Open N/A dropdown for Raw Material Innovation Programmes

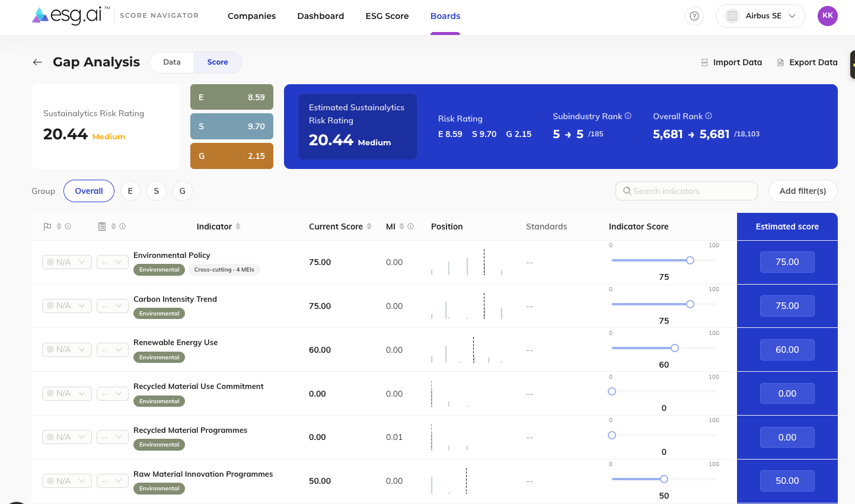tap(67, 481)
